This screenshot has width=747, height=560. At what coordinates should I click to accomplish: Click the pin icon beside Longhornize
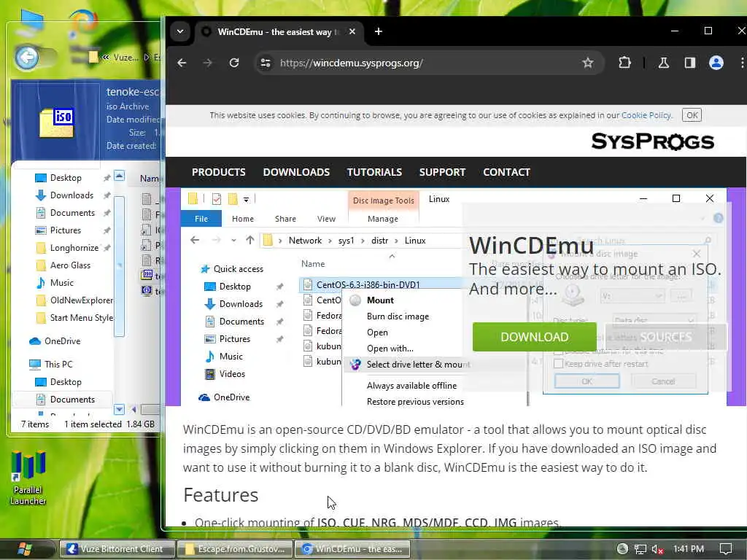(107, 248)
